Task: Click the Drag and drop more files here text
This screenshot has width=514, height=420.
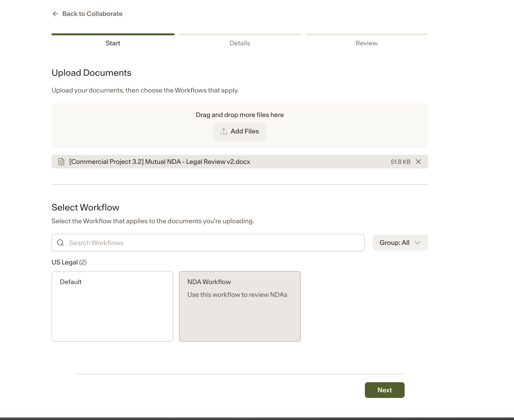Action: (240, 115)
